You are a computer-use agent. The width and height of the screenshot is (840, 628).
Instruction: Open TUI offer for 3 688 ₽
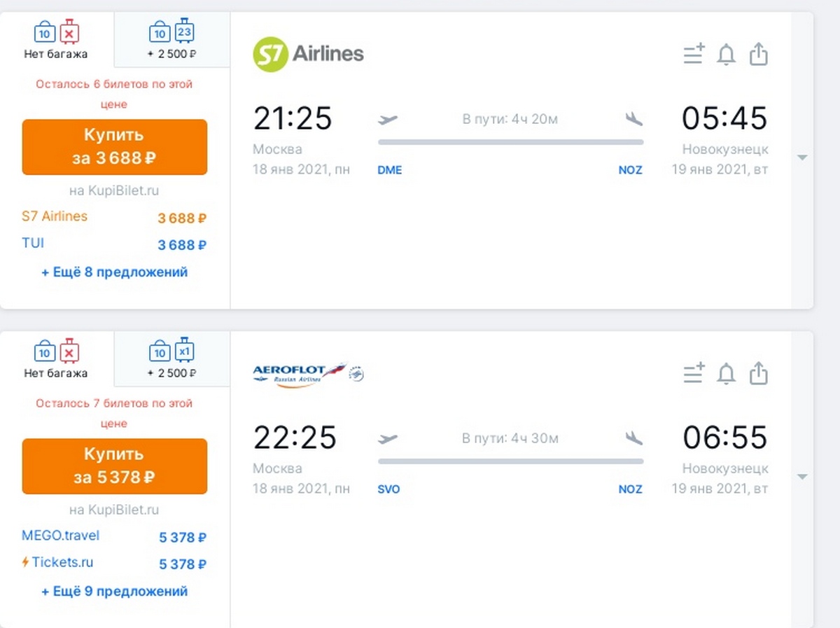[115, 244]
